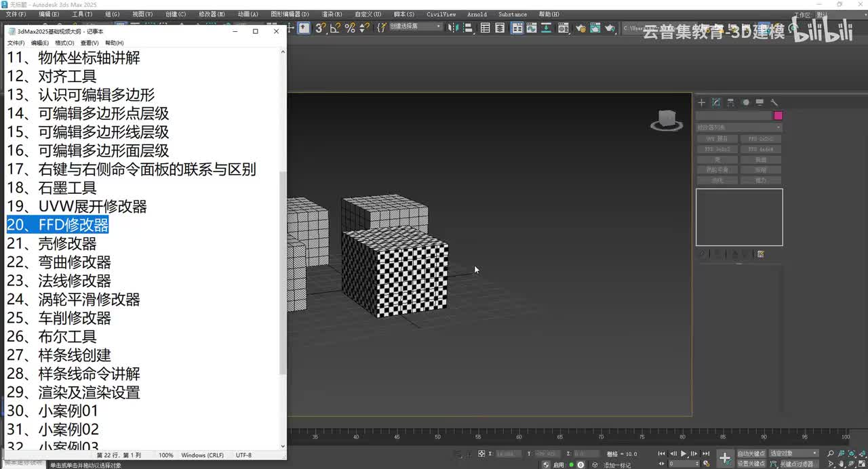Open the 脚本(S) menu

coord(404,14)
